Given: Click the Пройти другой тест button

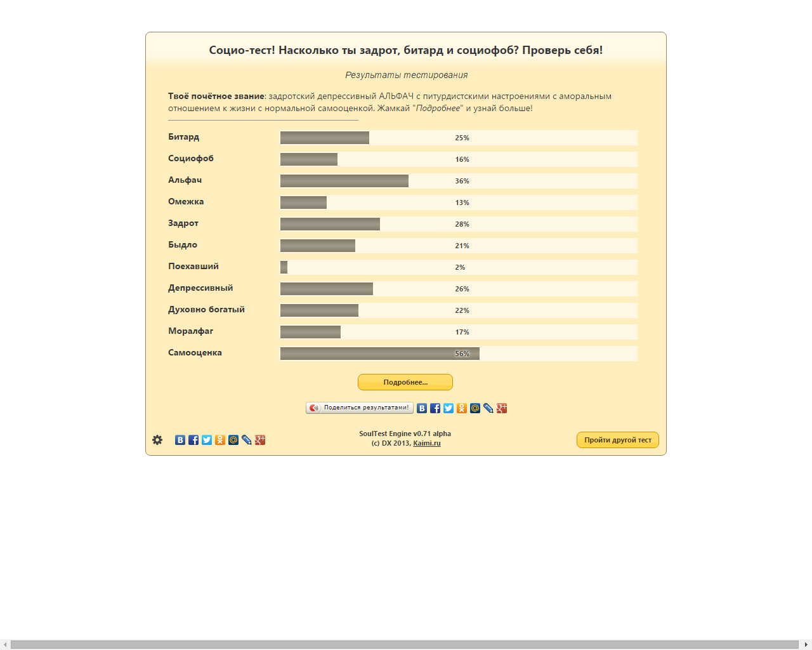Looking at the screenshot, I should point(617,440).
